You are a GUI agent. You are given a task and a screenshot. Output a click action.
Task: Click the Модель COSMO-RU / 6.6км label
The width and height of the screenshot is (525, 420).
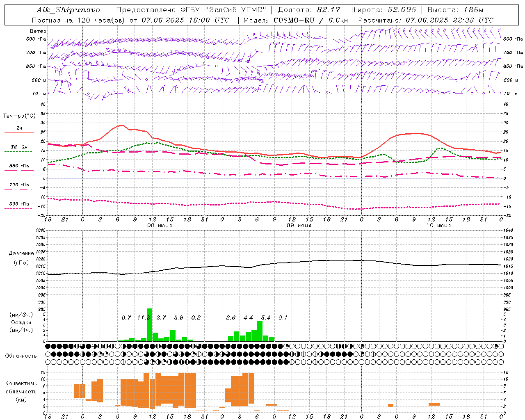[295, 20]
